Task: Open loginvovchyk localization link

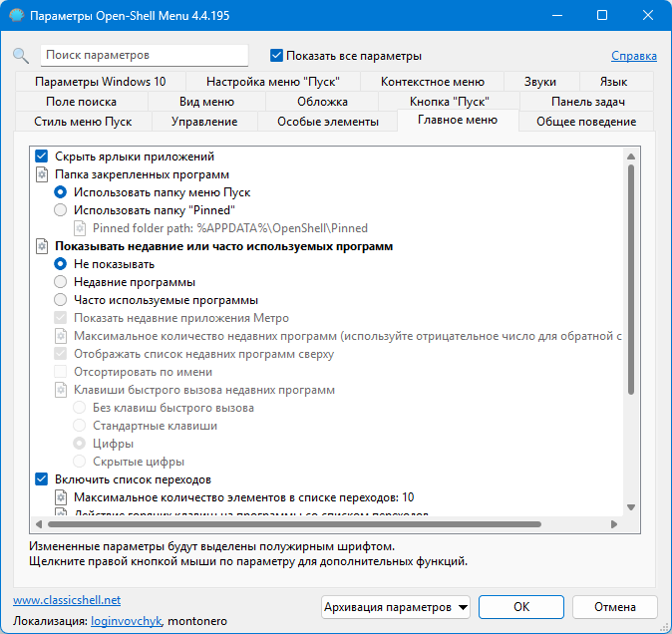Action: (x=126, y=621)
